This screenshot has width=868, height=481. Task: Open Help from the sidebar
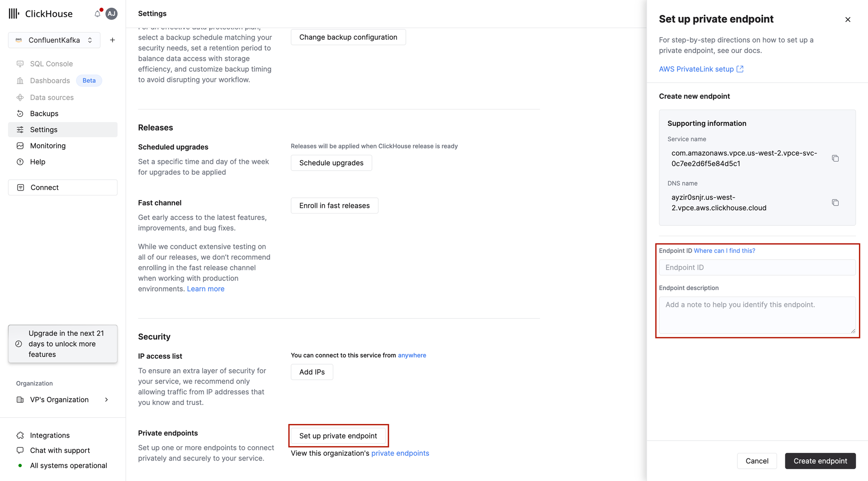click(38, 162)
